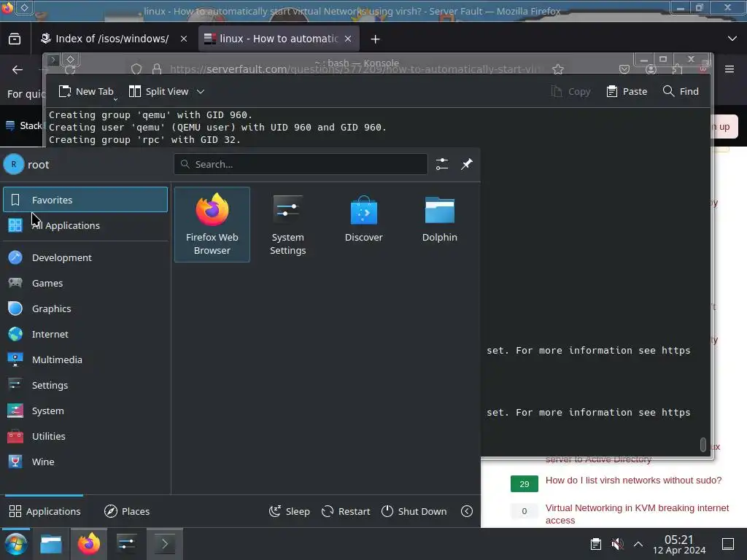This screenshot has width=747, height=560.
Task: Click the root user avatar
Action: pos(14,164)
